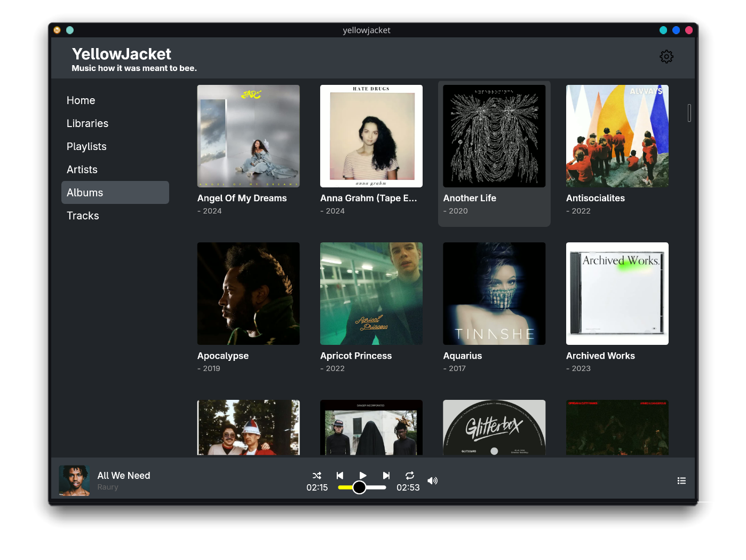Viewport: 746px width, 560px height.
Task: Go to the Home section
Action: point(81,100)
